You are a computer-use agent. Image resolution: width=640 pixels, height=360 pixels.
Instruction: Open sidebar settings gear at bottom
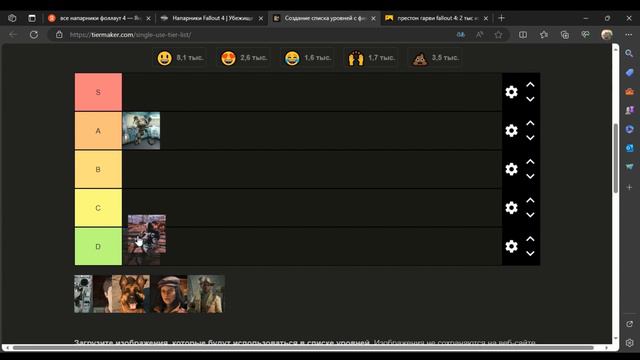click(x=629, y=343)
